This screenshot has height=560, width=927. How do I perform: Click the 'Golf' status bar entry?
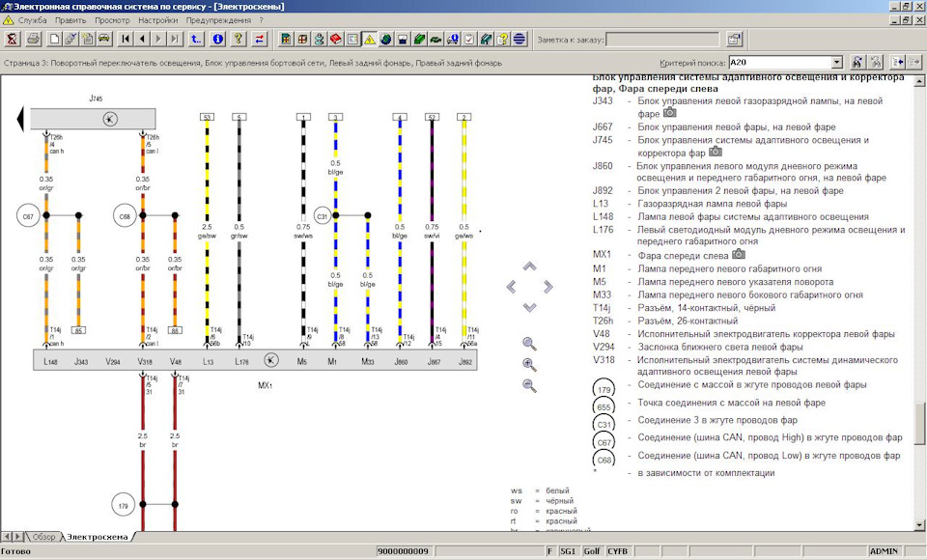click(592, 551)
